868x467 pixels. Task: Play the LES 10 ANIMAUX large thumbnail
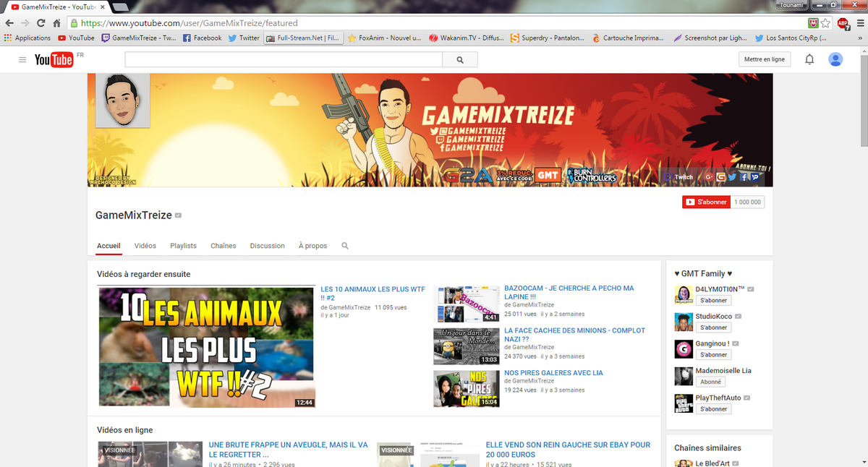[206, 347]
